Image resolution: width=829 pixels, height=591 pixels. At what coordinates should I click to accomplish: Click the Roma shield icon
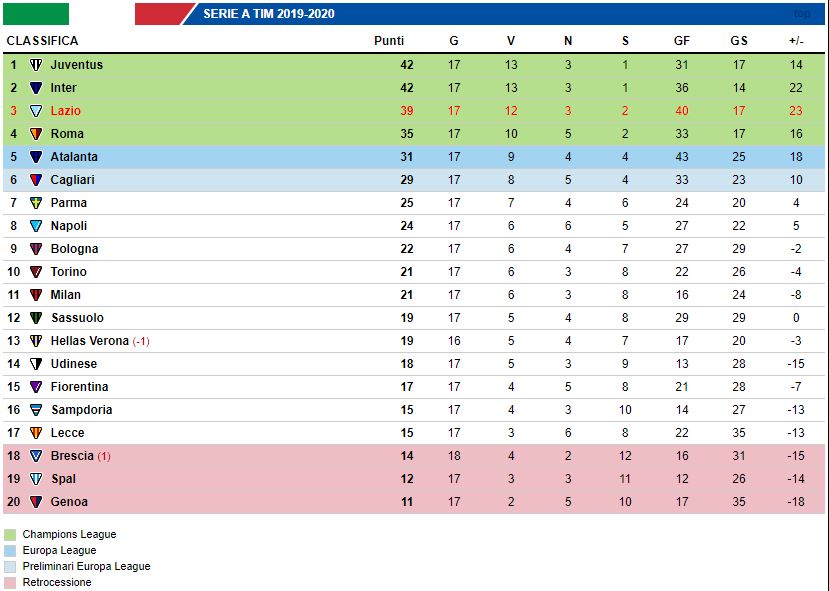[36, 134]
